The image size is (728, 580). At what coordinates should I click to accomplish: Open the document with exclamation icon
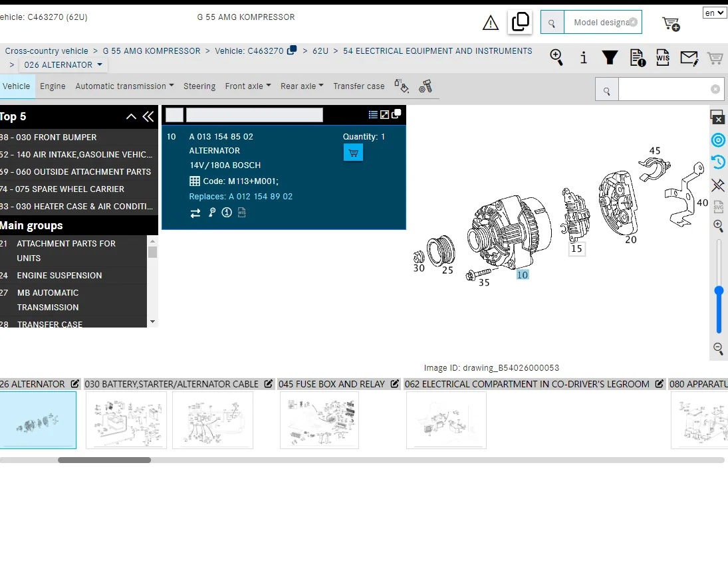tap(638, 58)
